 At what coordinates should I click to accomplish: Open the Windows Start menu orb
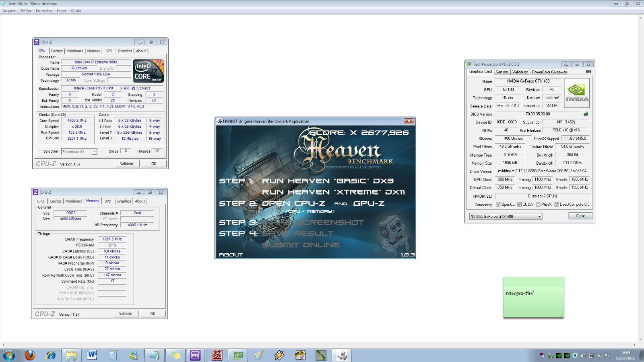(9, 355)
